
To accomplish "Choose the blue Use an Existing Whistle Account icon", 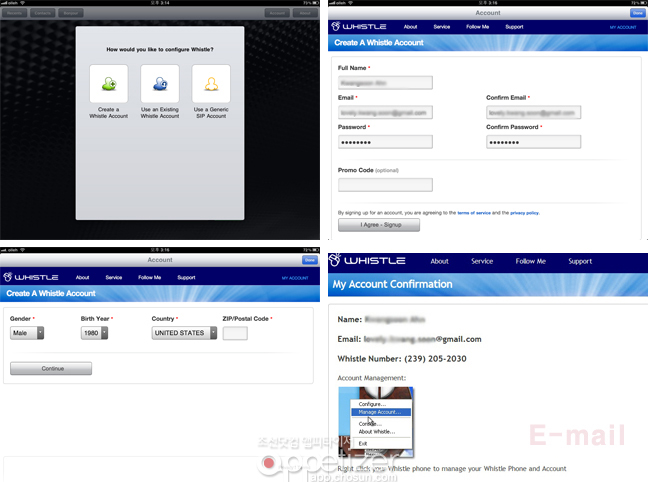I will pos(160,84).
